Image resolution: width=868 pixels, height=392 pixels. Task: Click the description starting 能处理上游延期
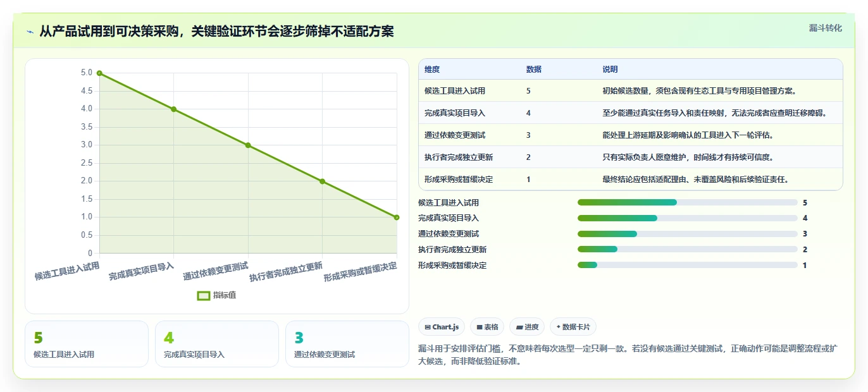point(688,135)
